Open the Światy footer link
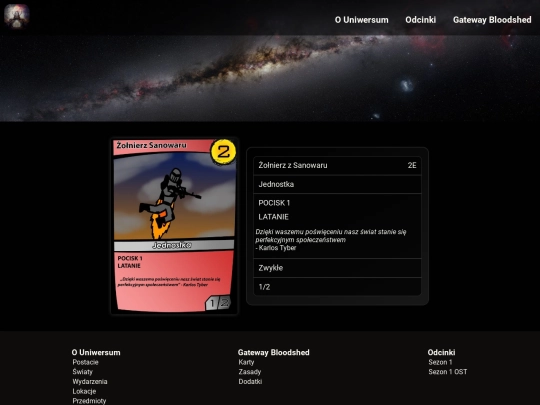Viewport: 540px width, 405px height. pyautogui.click(x=83, y=372)
